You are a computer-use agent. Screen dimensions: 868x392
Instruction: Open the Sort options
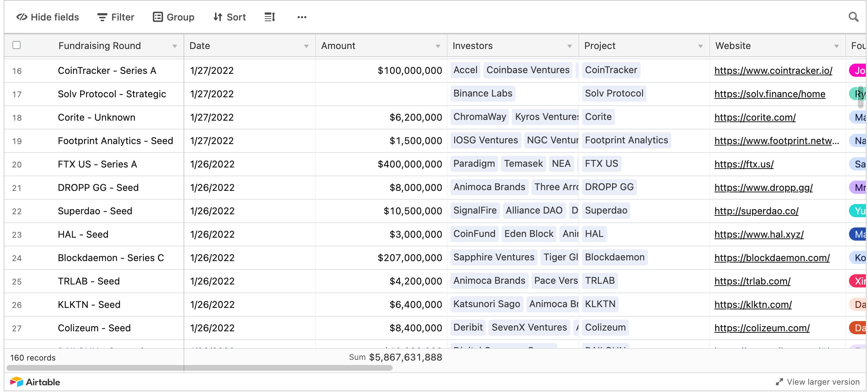230,17
